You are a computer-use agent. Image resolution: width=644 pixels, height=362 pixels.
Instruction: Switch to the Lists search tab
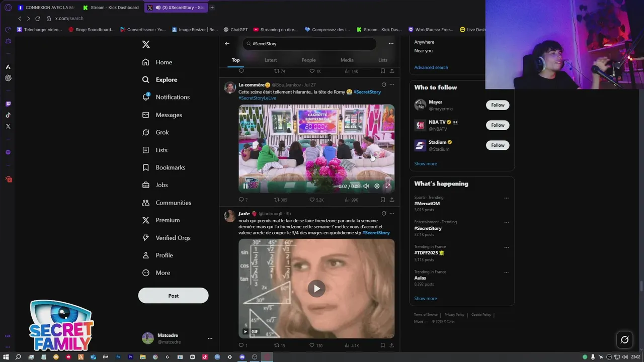click(383, 60)
